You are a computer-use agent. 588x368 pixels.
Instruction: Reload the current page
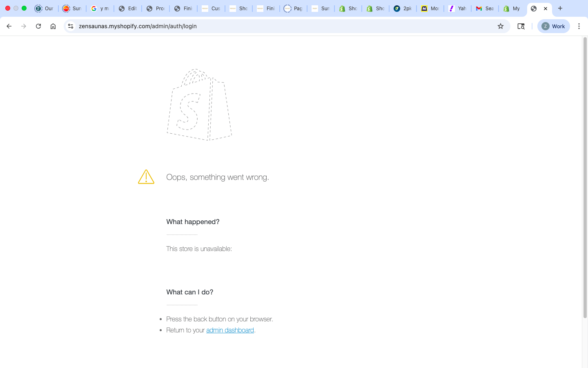(38, 26)
